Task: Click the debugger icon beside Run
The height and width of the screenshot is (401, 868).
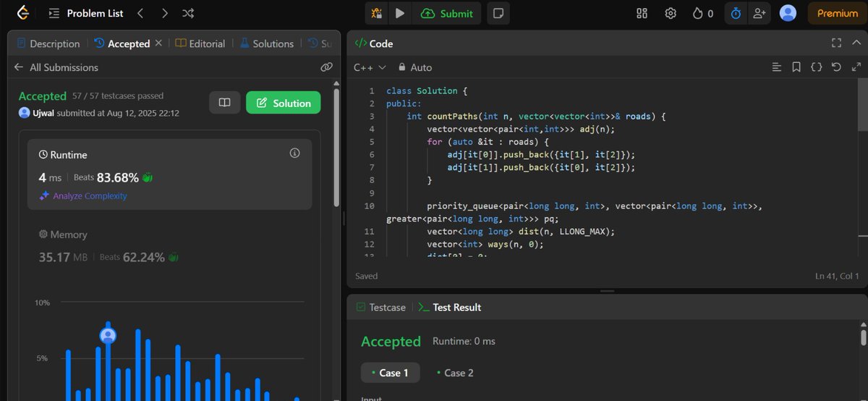Action: (x=376, y=13)
